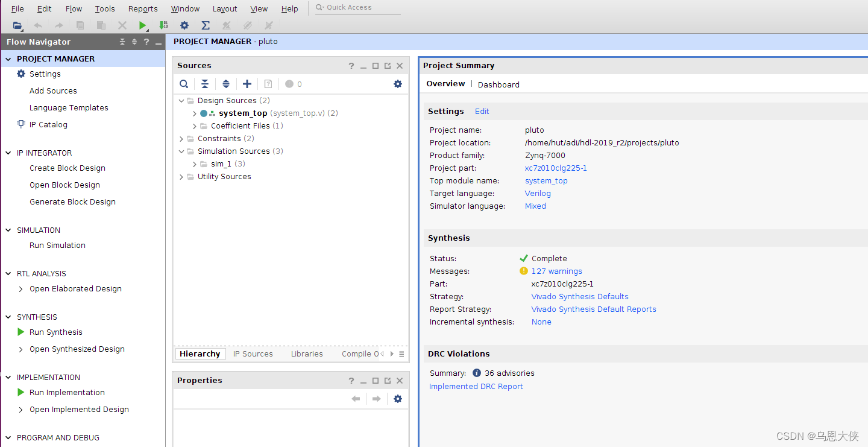This screenshot has width=868, height=447.
Task: Click 127 warnings link
Action: click(x=556, y=271)
